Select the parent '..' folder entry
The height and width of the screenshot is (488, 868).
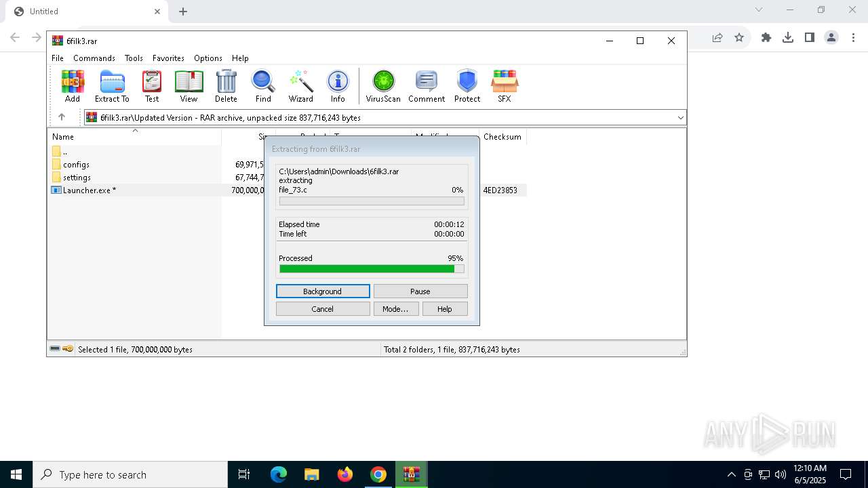coord(60,152)
